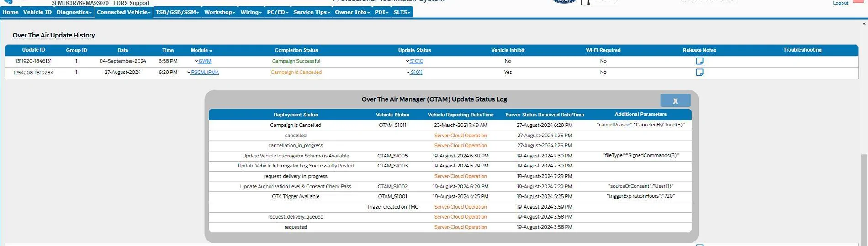
Task: Click Over The Air Update History heading
Action: [54, 35]
